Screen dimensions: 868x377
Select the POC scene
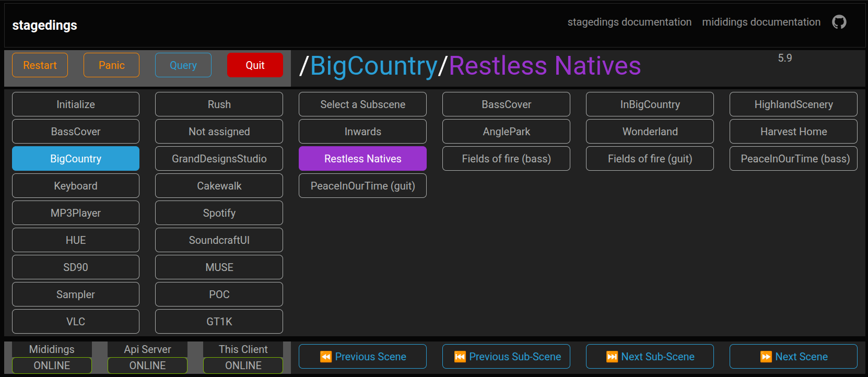219,294
